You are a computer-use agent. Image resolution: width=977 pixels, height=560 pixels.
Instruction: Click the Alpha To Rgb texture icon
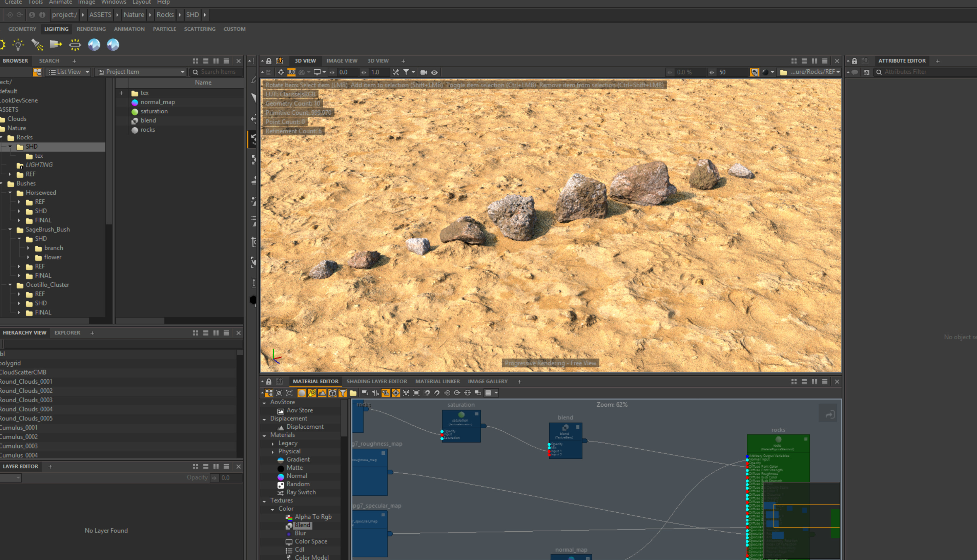[x=289, y=517]
